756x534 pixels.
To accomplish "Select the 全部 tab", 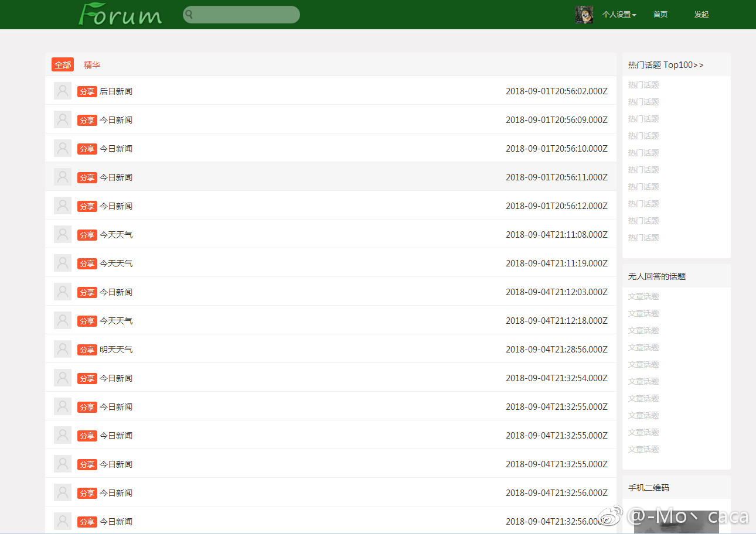I will tap(63, 65).
